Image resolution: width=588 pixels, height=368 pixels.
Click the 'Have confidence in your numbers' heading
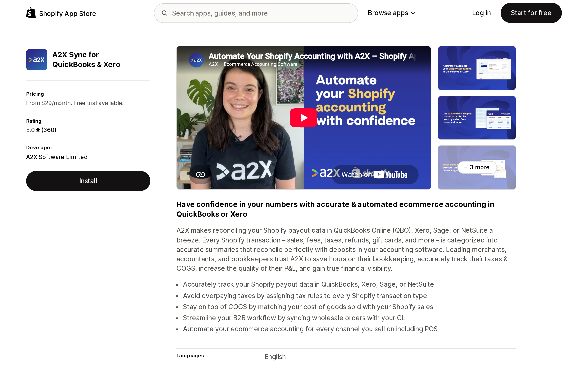pyautogui.click(x=335, y=209)
